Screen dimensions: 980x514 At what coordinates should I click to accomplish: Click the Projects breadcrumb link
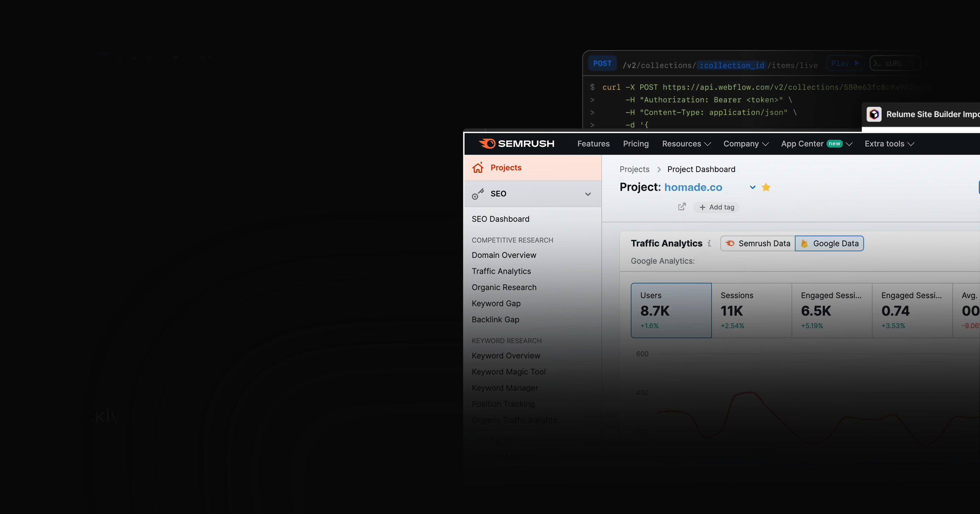pos(634,169)
